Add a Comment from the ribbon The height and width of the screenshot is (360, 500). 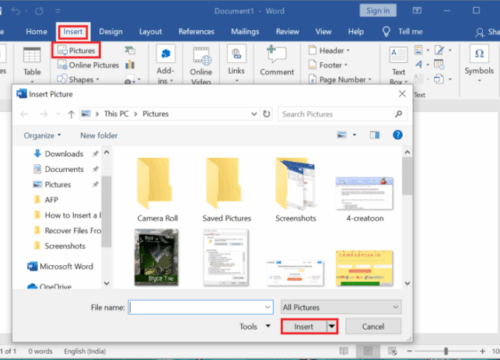pos(277,62)
